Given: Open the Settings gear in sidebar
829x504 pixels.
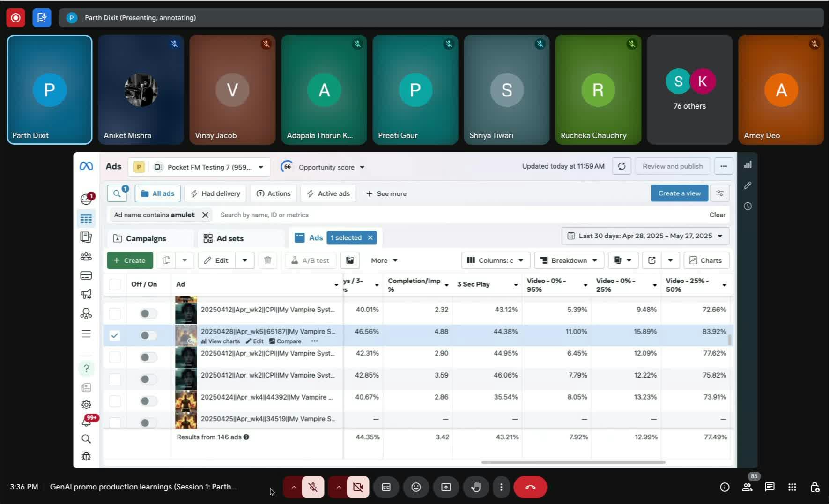Looking at the screenshot, I should (x=86, y=404).
